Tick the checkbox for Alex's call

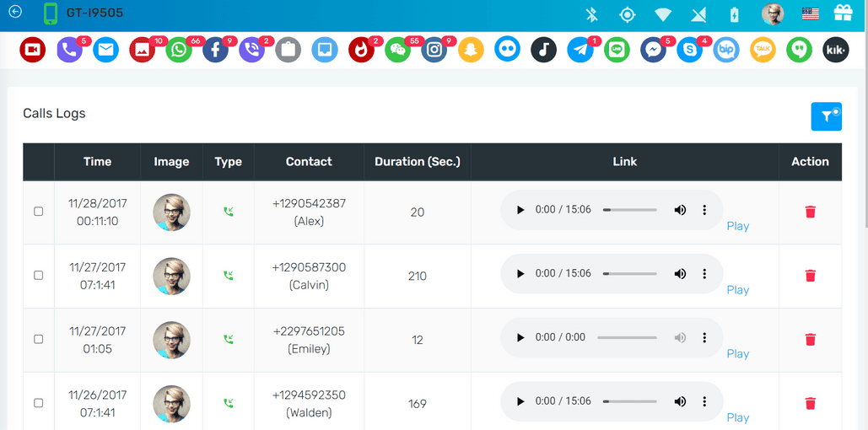pyautogui.click(x=39, y=212)
